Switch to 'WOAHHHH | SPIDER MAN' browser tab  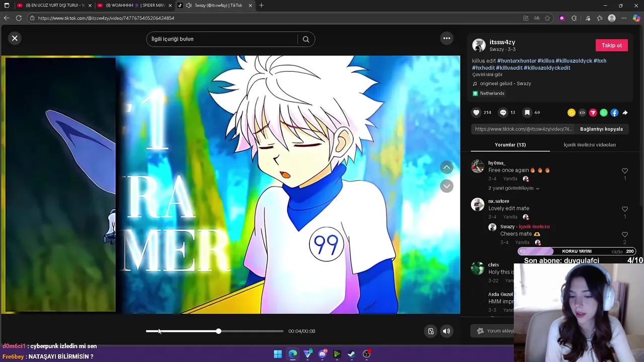pyautogui.click(x=135, y=6)
